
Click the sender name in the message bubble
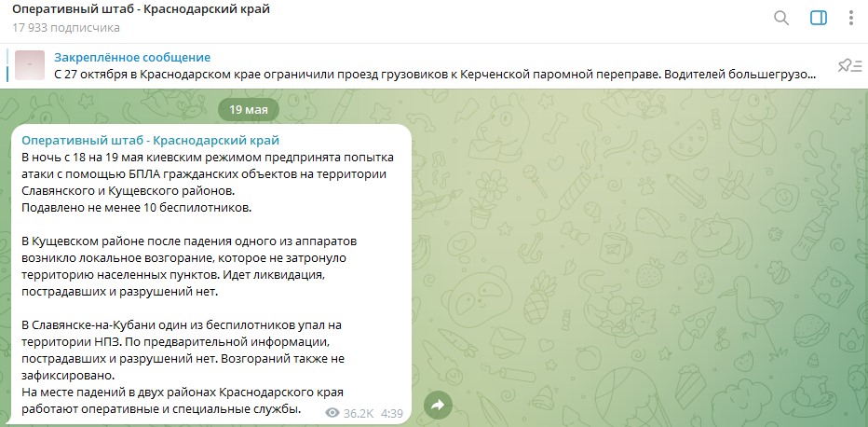click(151, 140)
